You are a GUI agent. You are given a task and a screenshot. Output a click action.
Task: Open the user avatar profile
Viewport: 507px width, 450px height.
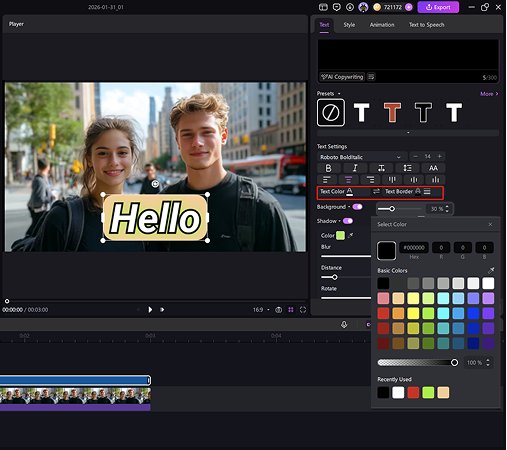(x=363, y=7)
